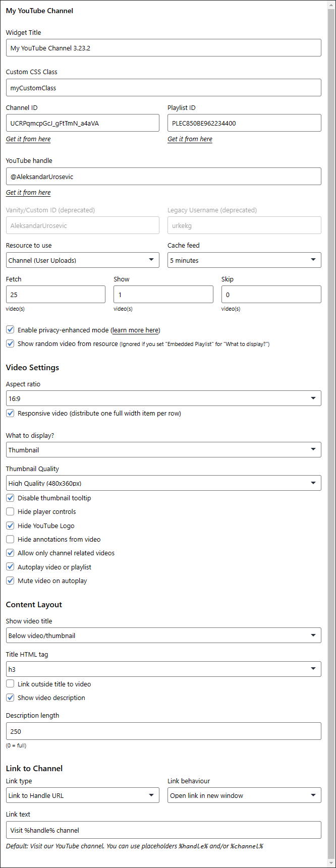The height and width of the screenshot is (868, 336).
Task: Focus the YouTube handle input field
Action: (163, 177)
